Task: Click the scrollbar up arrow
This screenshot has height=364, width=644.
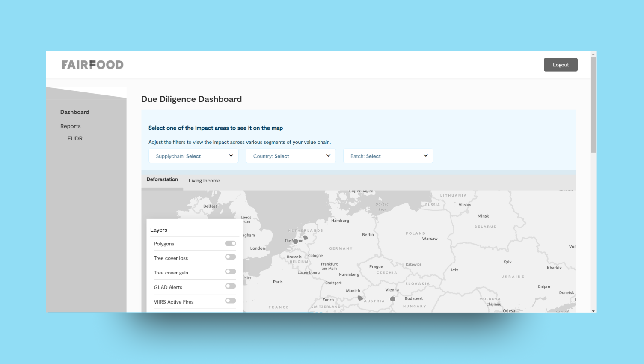Action: pos(593,54)
